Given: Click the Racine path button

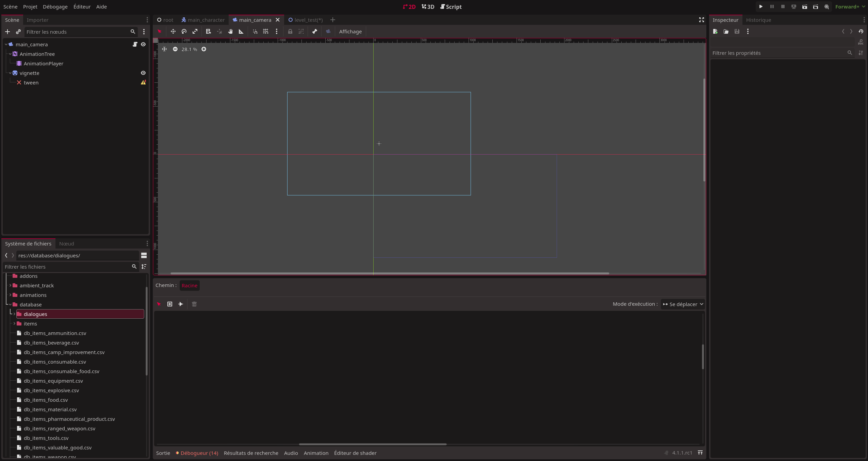Looking at the screenshot, I should point(189,285).
